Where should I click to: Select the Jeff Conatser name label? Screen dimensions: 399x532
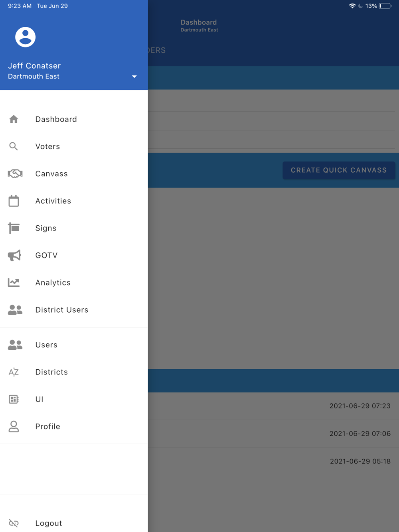34,66
